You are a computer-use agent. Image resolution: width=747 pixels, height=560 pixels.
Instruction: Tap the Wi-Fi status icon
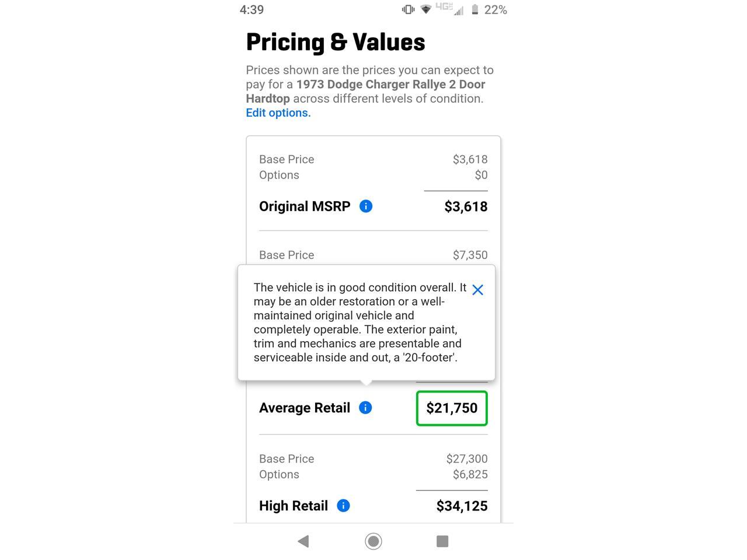pyautogui.click(x=425, y=9)
